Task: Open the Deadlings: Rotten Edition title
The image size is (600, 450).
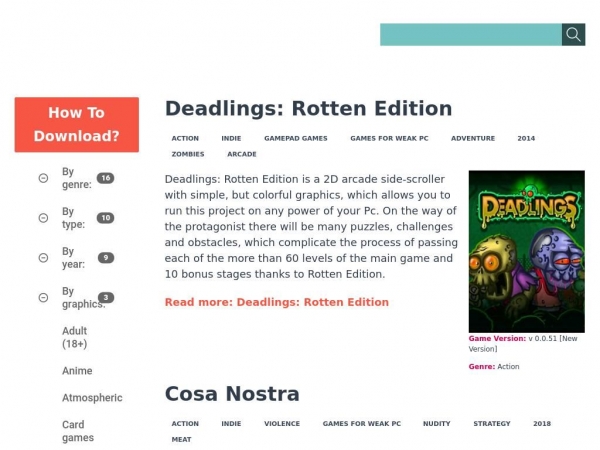Action: [308, 108]
